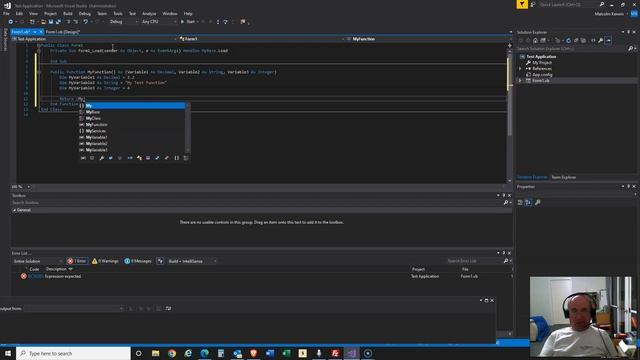Click the Quick Launch search icon
The image size is (640, 360).
pyautogui.click(x=602, y=4)
